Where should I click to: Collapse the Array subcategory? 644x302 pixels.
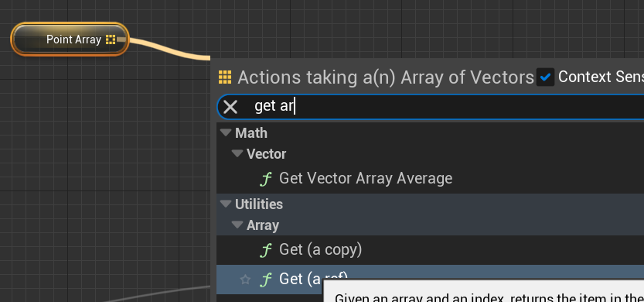click(237, 225)
